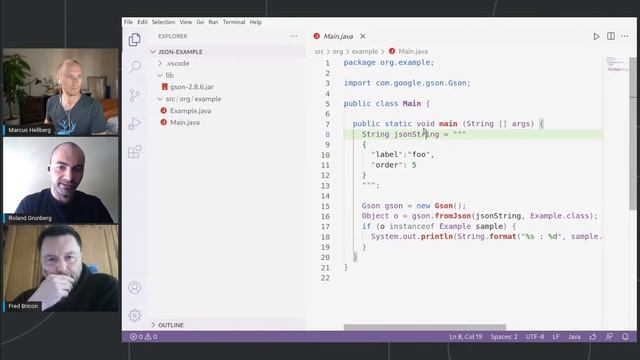Viewport: 640px width, 360px height.
Task: Click Fred Bricon video tile
Action: (x=61, y=268)
